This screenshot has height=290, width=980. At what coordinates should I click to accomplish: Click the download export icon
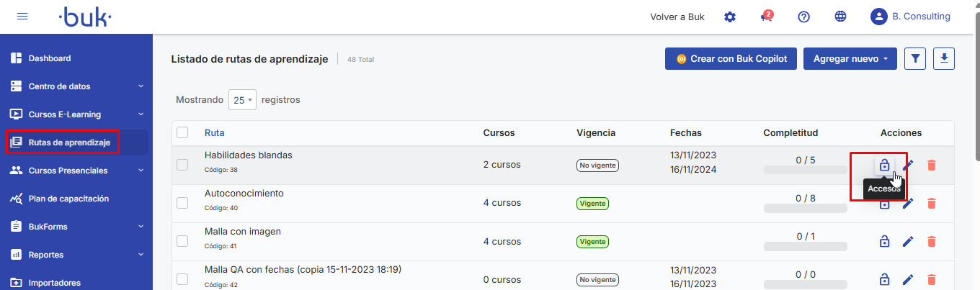[x=943, y=59]
